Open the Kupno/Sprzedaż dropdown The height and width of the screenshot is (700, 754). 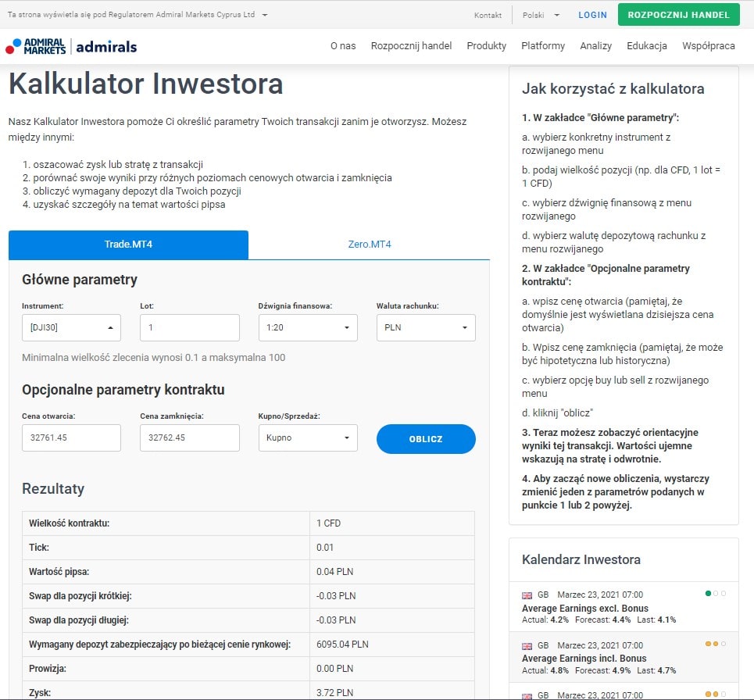[x=308, y=437]
